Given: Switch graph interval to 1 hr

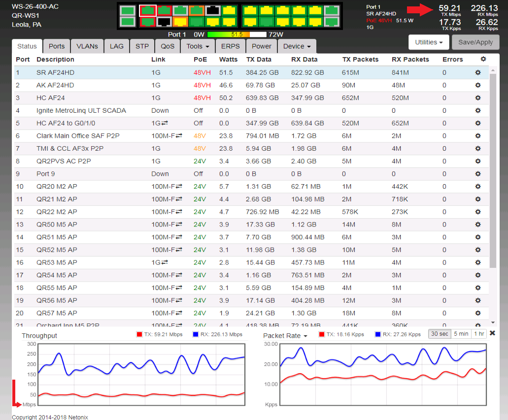Looking at the screenshot, I should [478, 334].
